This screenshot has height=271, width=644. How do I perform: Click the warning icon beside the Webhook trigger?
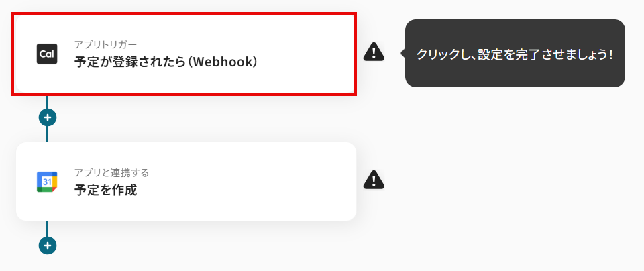(x=374, y=52)
